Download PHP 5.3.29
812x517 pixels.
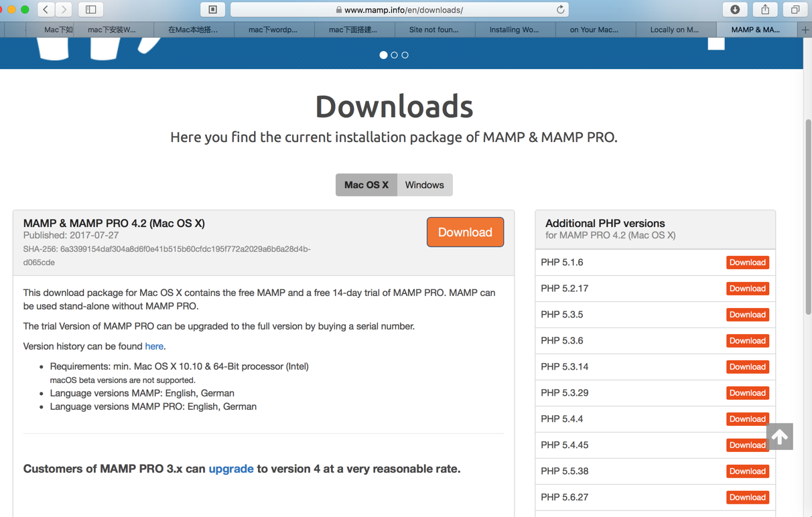click(x=748, y=393)
